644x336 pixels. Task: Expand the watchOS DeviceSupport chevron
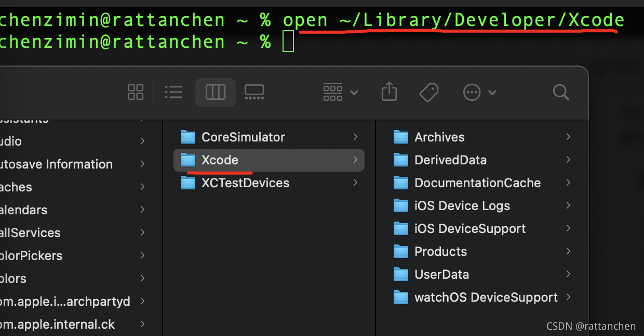point(568,297)
